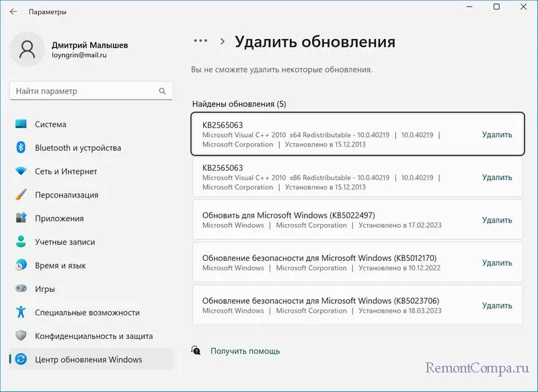Select the Игры gamepad icon

coord(22,289)
